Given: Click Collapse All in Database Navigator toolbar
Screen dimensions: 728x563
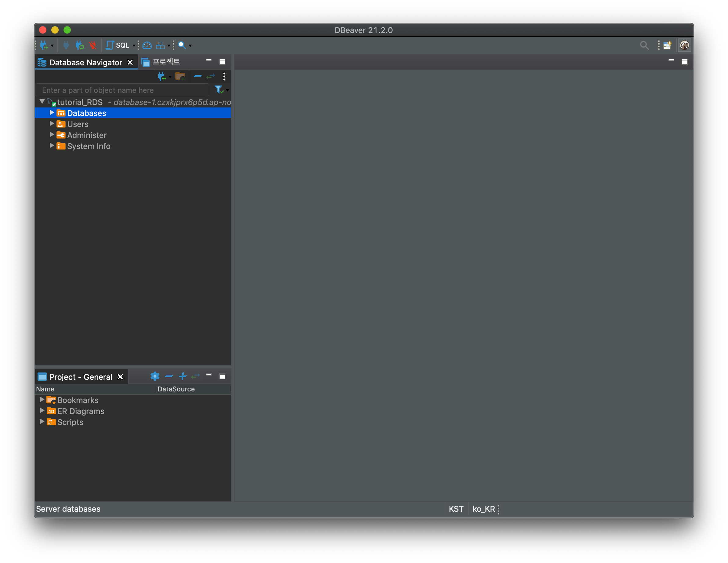Looking at the screenshot, I should (x=197, y=77).
